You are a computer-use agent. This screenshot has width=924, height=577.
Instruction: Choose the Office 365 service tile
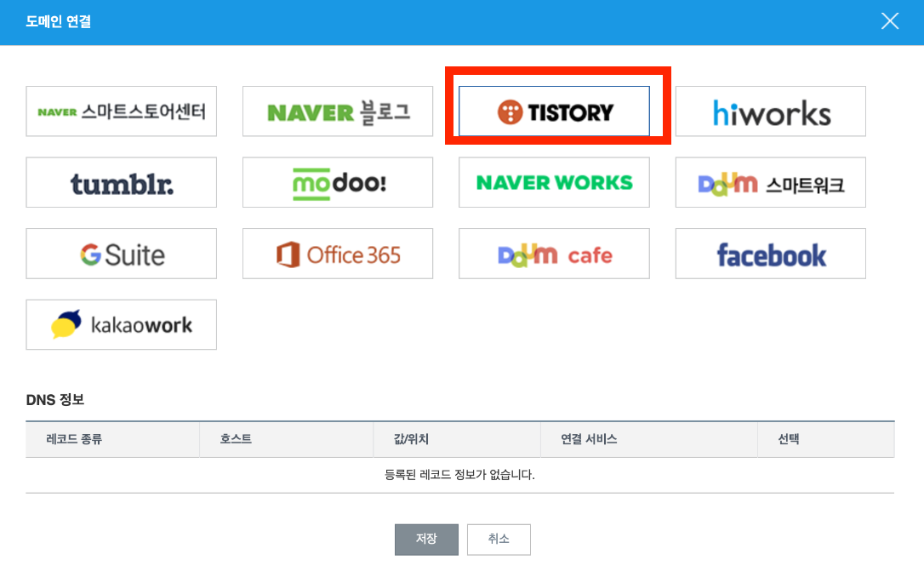click(x=338, y=254)
